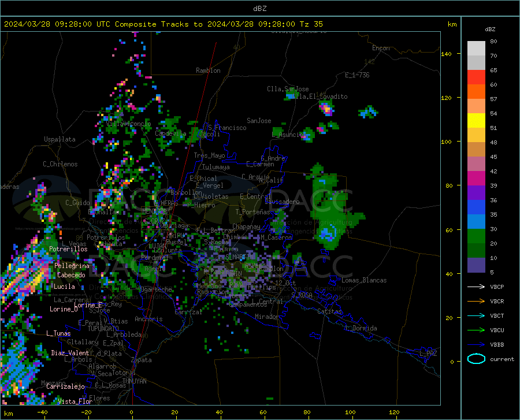Image resolution: width=520 pixels, height=420 pixels.
Task: Click the green VBCU arrow legend icon
Action: coord(476,330)
